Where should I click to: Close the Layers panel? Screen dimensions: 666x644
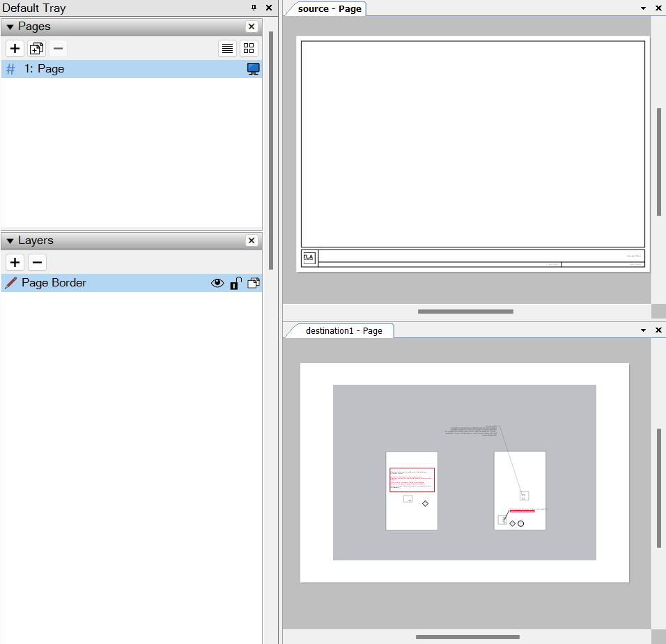pos(251,240)
